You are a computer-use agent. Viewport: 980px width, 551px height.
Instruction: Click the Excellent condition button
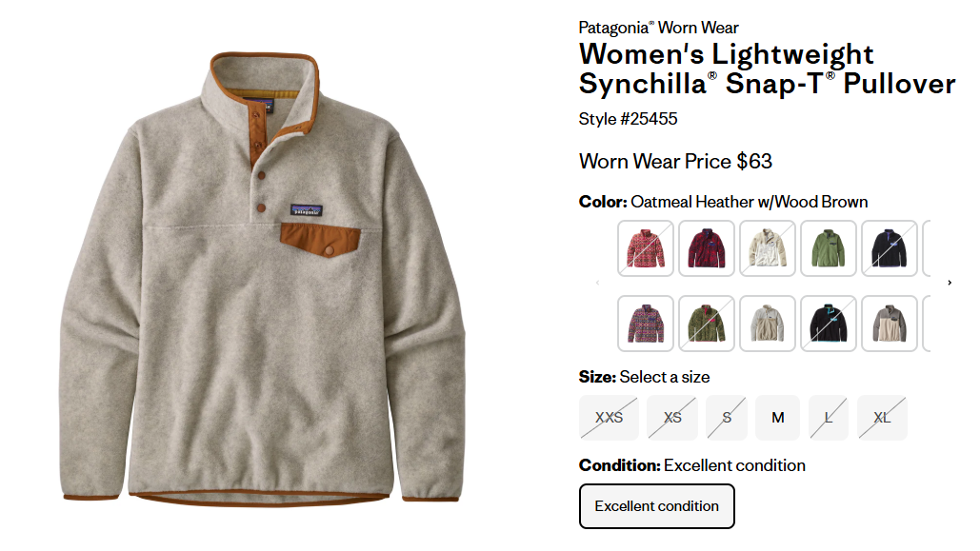[x=657, y=506]
